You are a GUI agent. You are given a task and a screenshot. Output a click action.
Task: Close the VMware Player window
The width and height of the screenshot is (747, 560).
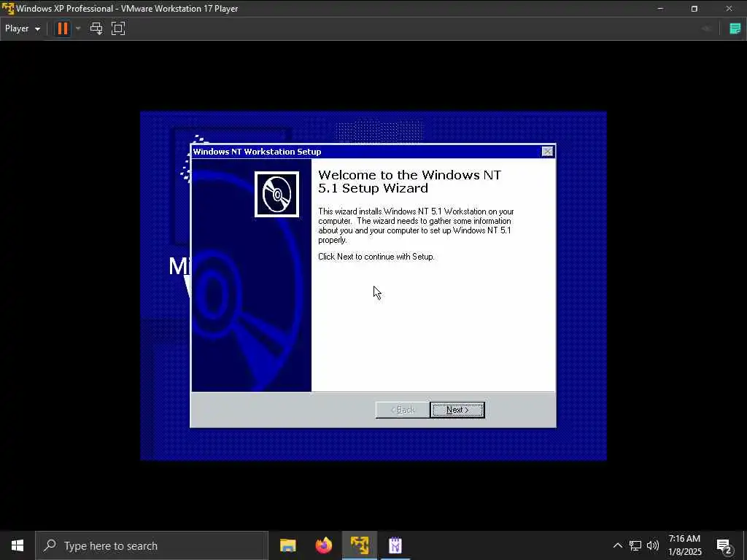tap(729, 9)
